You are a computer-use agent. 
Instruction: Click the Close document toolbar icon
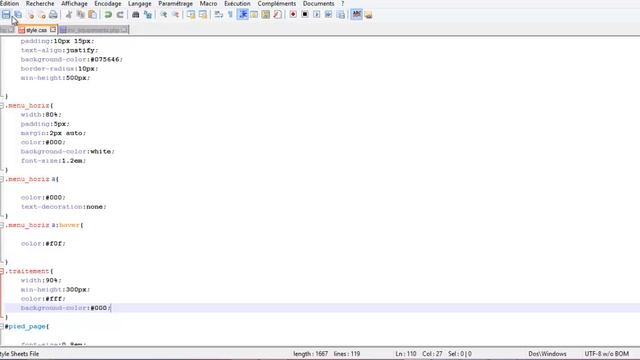pyautogui.click(x=31, y=15)
